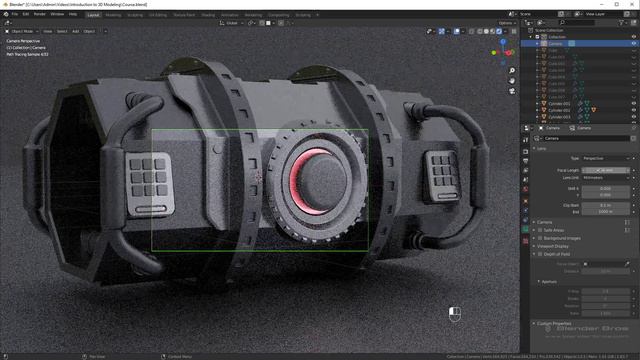
Task: Toggle visibility of Cylinder.001
Action: point(634,104)
